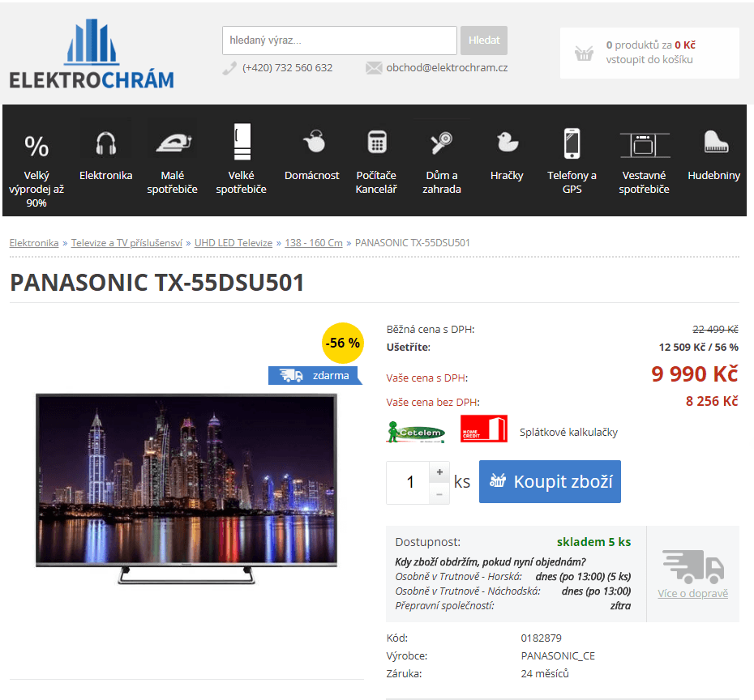This screenshot has width=754, height=700.
Task: Click the email obchod@elektrochram.cz
Action: (447, 68)
